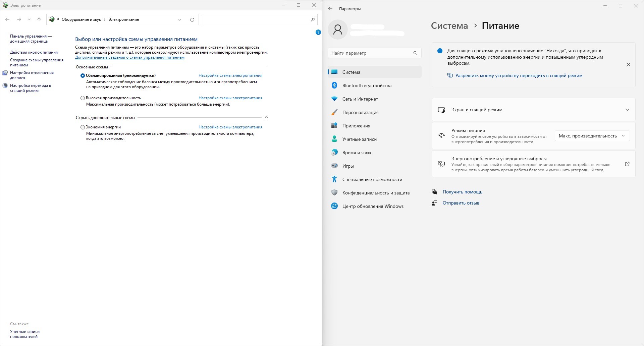644x346 pixels.
Task: Click the Control Panel search magnifier icon
Action: click(x=313, y=19)
